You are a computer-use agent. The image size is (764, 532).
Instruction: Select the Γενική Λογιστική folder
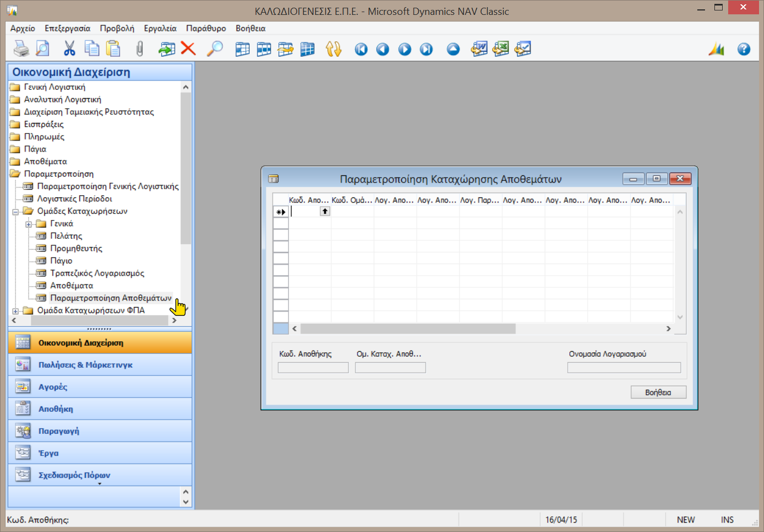55,87
